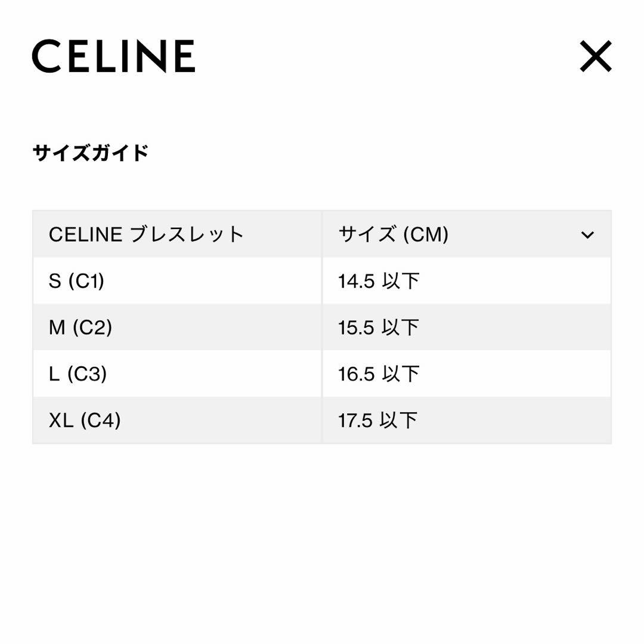Dismiss the dialog via the X symbol
The image size is (644, 644).
click(x=595, y=57)
